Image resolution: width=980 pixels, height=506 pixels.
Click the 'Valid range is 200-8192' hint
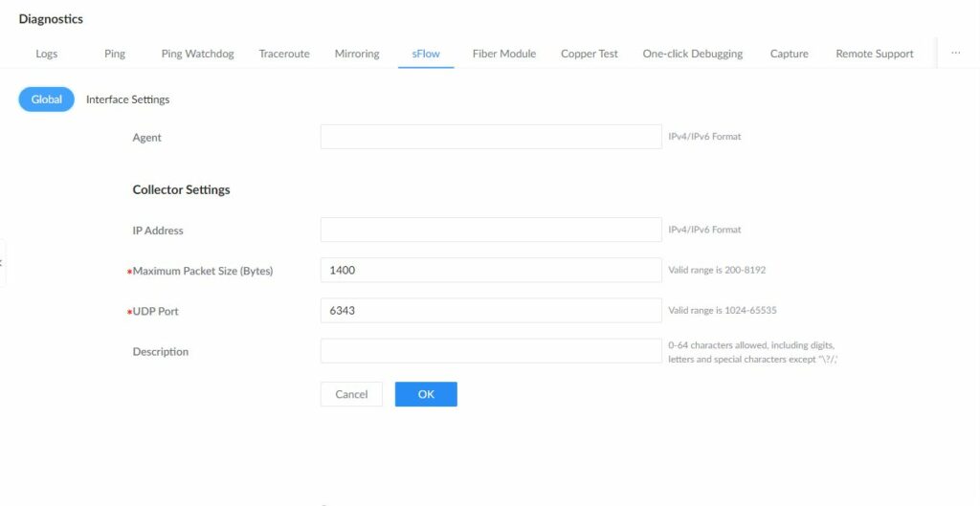[717, 270]
